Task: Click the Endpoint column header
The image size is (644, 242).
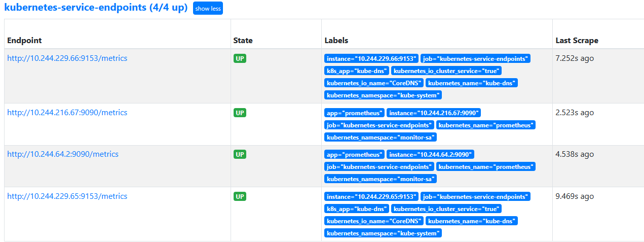Action: tap(24, 41)
